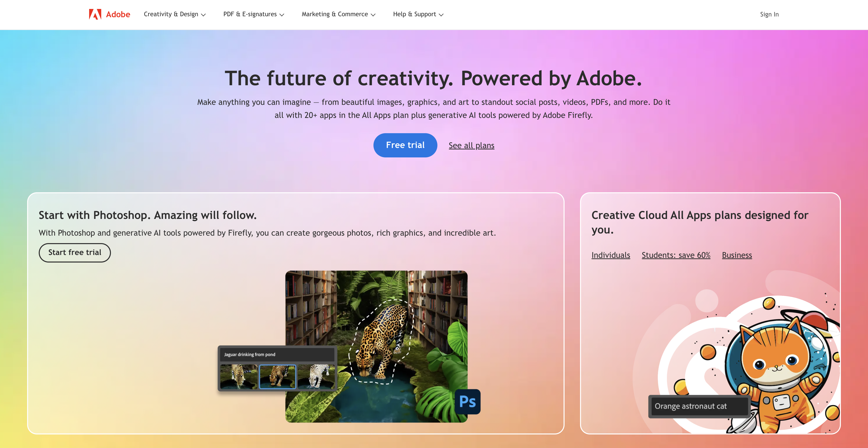
Task: Expand the PDF & E-signatures chevron
Action: tap(282, 15)
